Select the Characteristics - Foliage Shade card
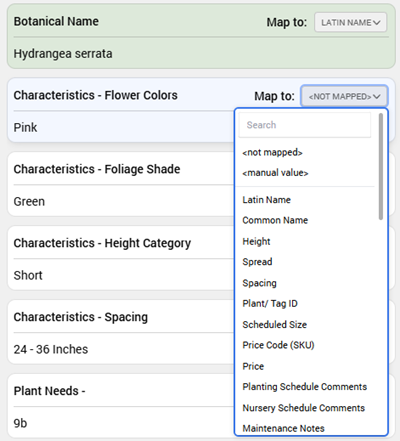Image resolution: width=400 pixels, height=441 pixels. 121,184
